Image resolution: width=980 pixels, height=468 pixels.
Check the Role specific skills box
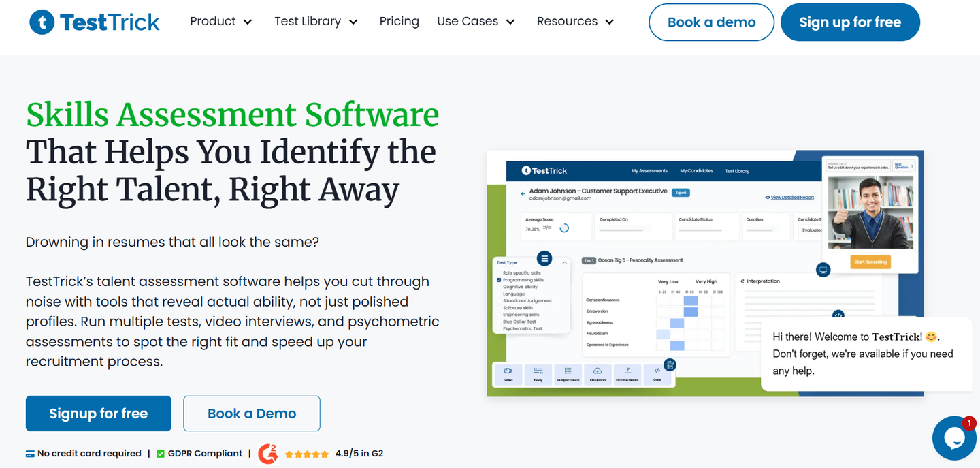coord(499,273)
